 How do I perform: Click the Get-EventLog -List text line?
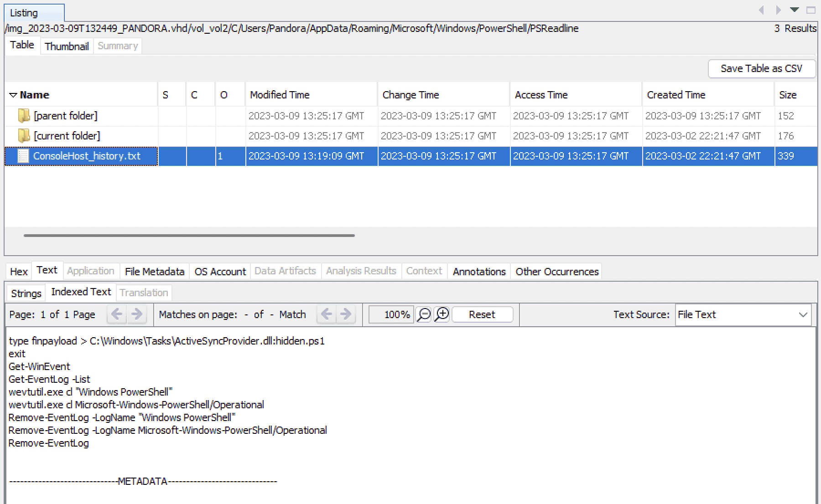49,379
